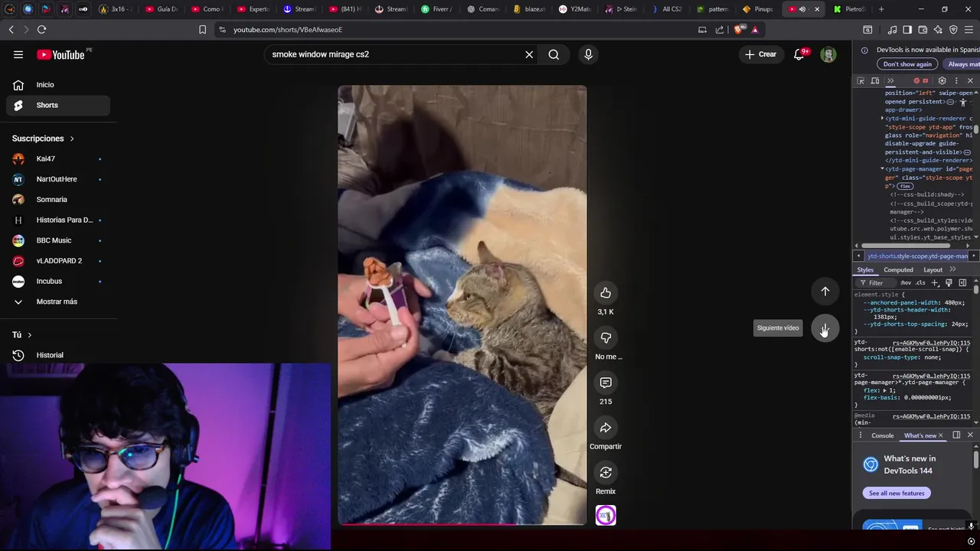The width and height of the screenshot is (980, 551).
Task: Open Somnaria channel subscription
Action: pos(58,200)
